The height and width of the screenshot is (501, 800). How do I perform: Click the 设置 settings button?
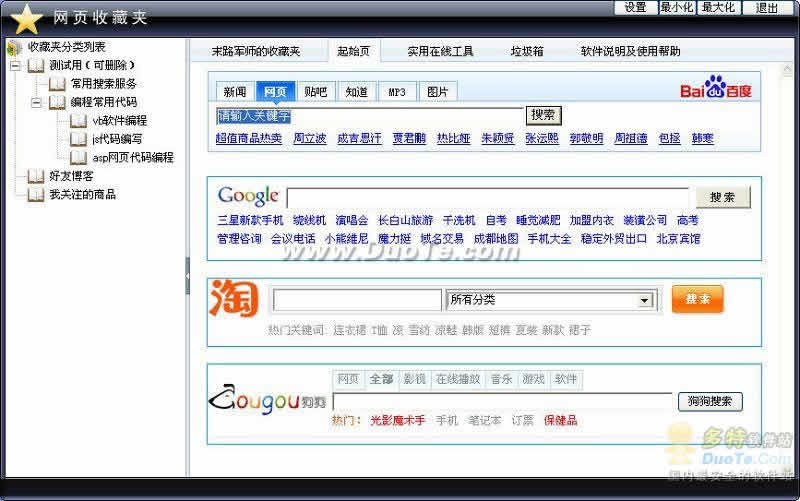[x=635, y=7]
